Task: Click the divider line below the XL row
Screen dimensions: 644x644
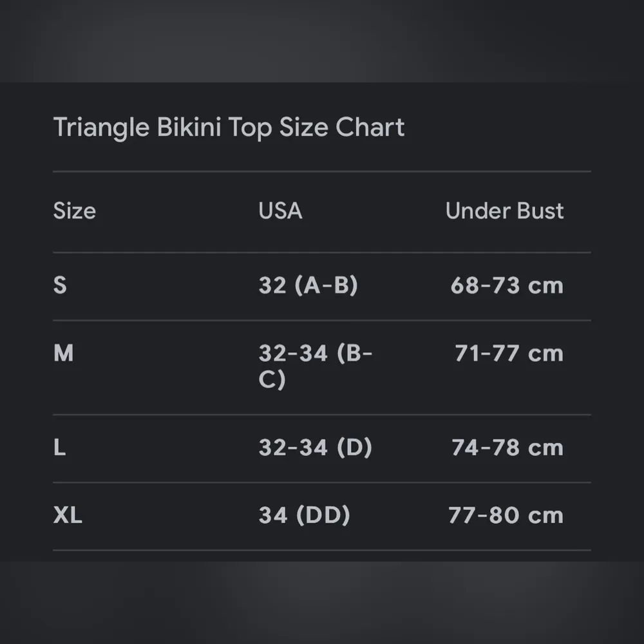Action: click(322, 550)
